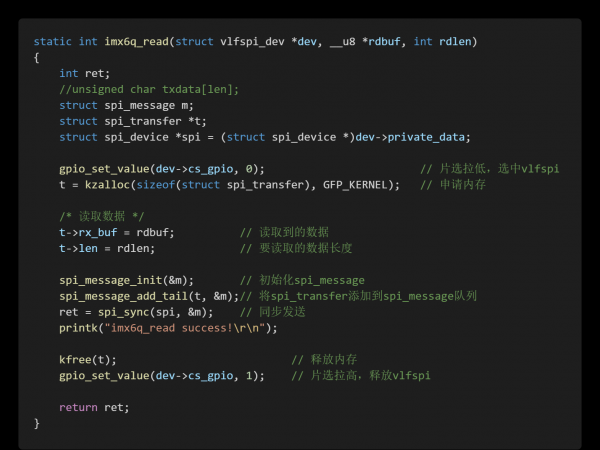Click the spi_message_add_tail call
The image size is (600, 450).
(146, 296)
